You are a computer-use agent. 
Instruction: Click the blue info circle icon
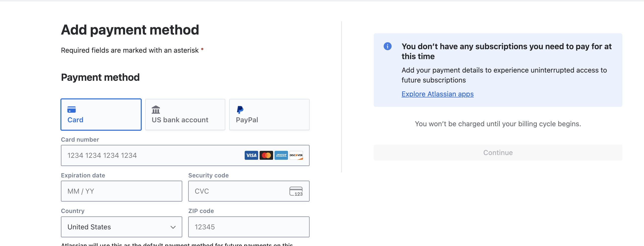(x=387, y=46)
